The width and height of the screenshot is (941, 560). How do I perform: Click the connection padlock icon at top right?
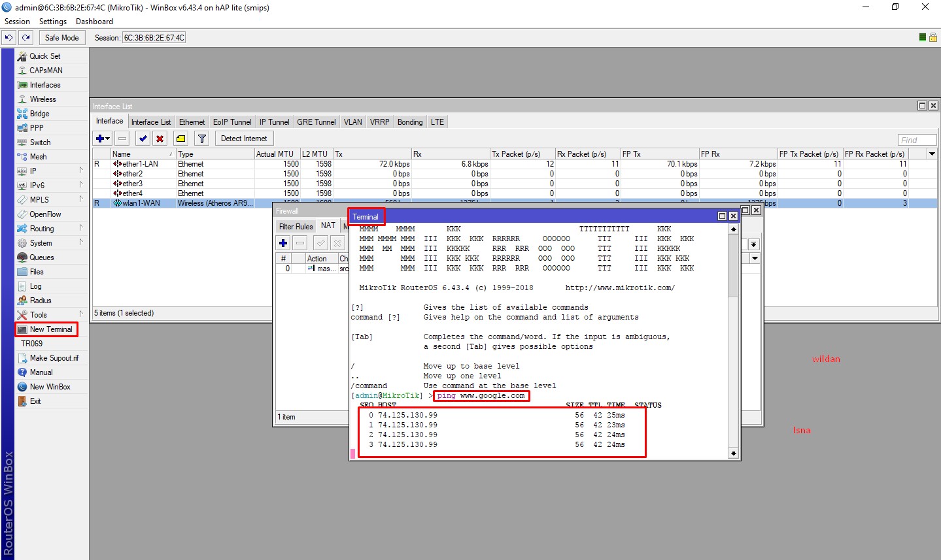[x=933, y=37]
